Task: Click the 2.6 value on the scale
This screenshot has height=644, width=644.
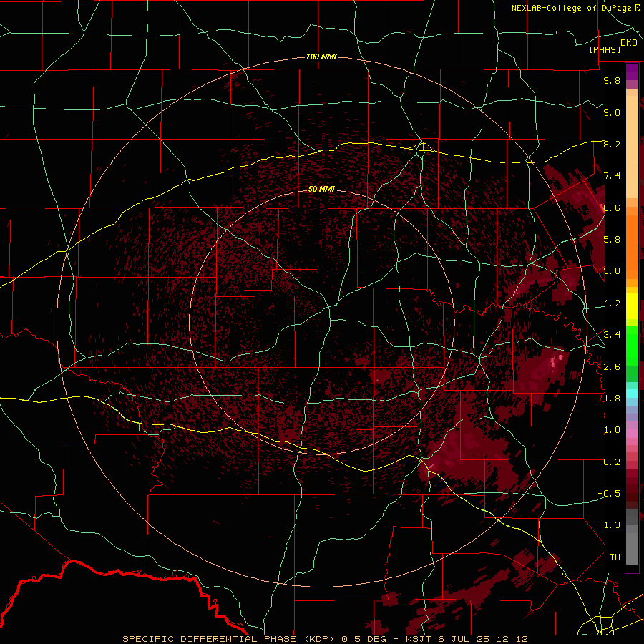Action: tap(612, 367)
